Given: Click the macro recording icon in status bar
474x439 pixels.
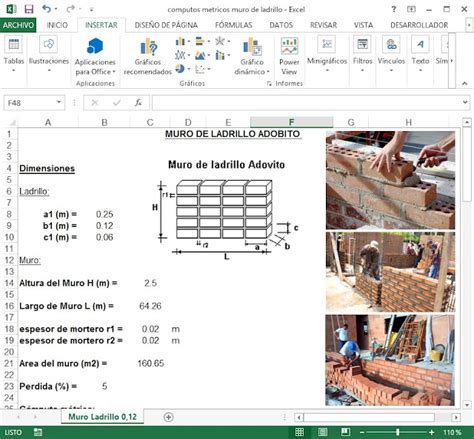Looking at the screenshot, I should (38, 432).
